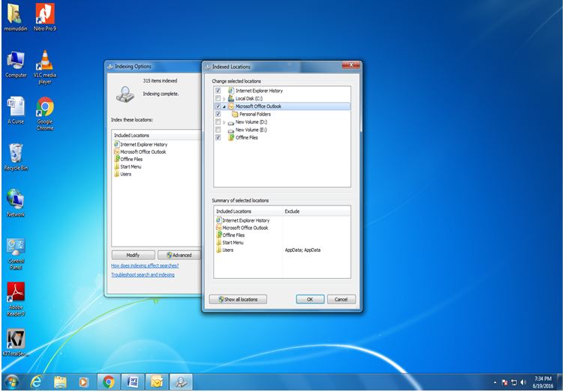Open the moinuddin user folder icon
The width and height of the screenshot is (565, 392).
pos(16,17)
